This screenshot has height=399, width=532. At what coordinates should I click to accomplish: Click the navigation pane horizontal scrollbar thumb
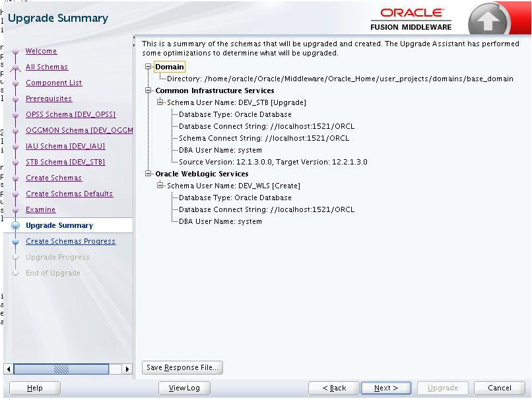[61, 369]
